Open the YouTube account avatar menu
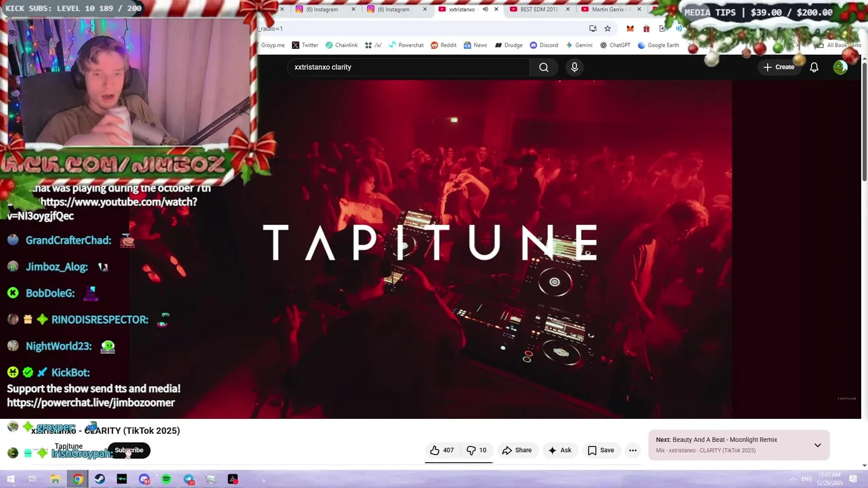 840,67
